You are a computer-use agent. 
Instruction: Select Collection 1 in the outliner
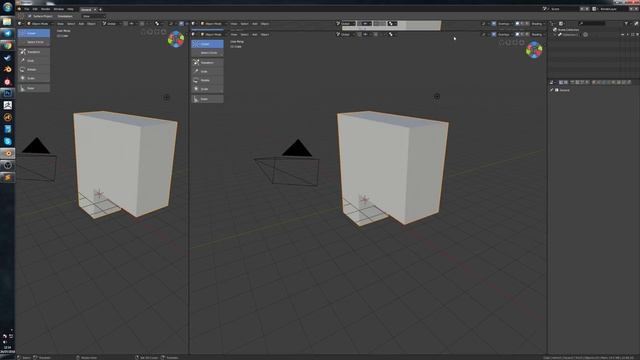click(x=571, y=35)
